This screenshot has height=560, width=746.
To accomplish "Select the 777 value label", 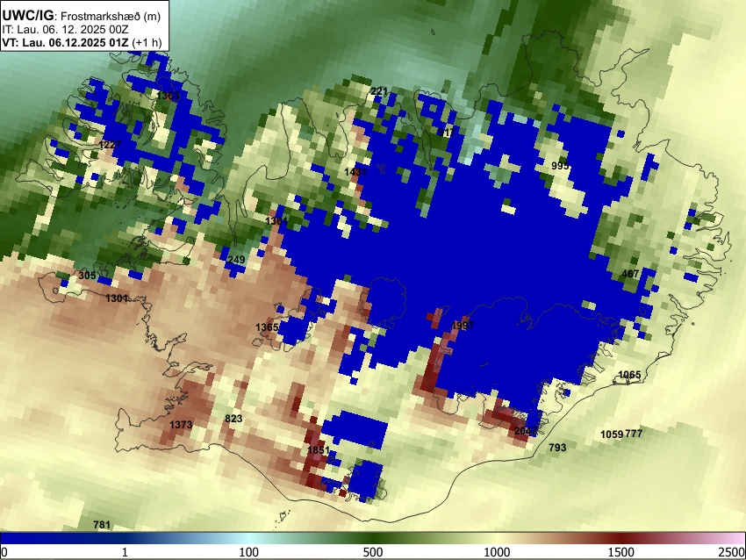I will tap(634, 434).
